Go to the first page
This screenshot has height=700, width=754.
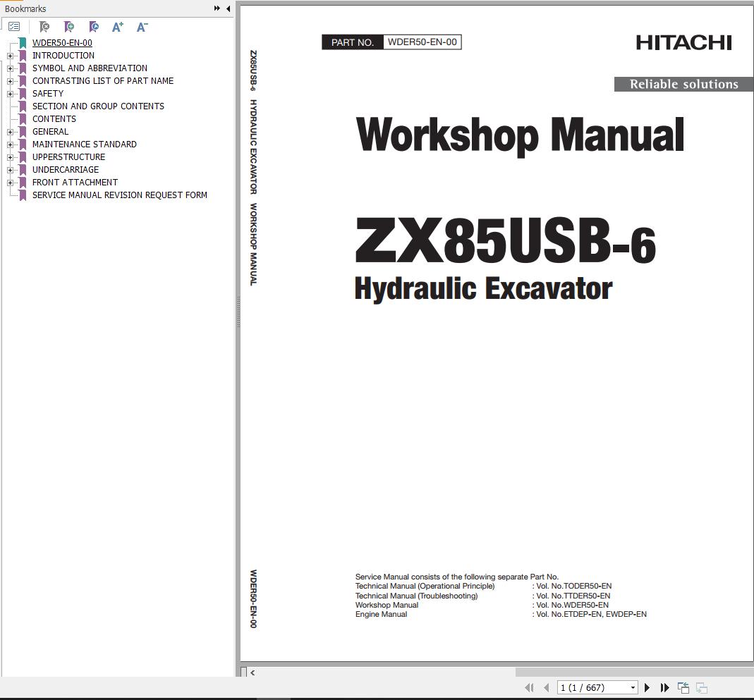pyautogui.click(x=529, y=687)
